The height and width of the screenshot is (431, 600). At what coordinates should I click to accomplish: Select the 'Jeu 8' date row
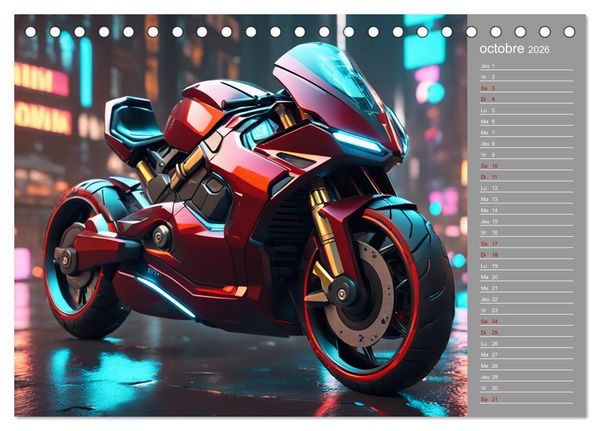[x=527, y=144]
